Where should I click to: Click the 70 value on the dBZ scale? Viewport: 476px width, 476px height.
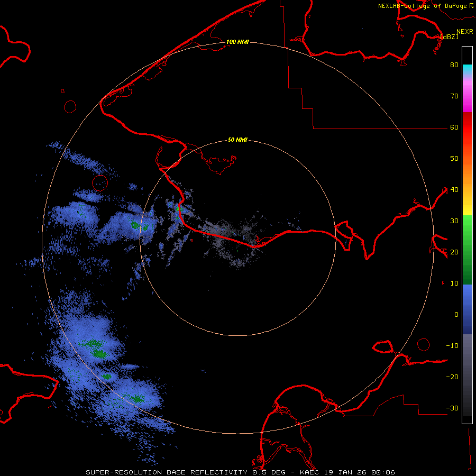[454, 96]
